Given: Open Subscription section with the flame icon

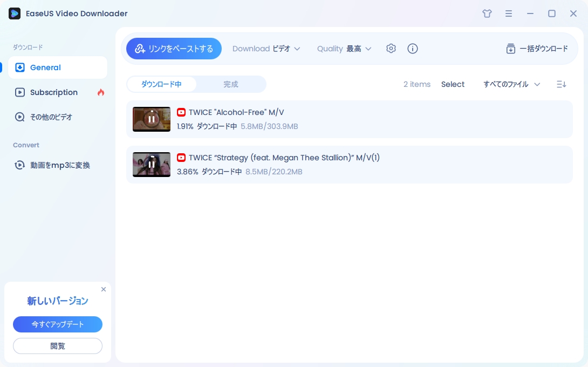Looking at the screenshot, I should coord(54,92).
